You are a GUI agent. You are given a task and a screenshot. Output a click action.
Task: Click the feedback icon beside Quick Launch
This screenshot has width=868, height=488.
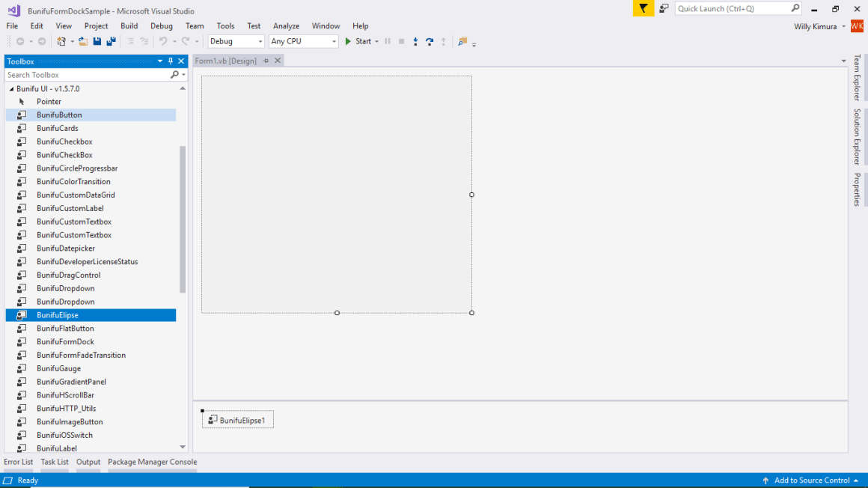664,8
